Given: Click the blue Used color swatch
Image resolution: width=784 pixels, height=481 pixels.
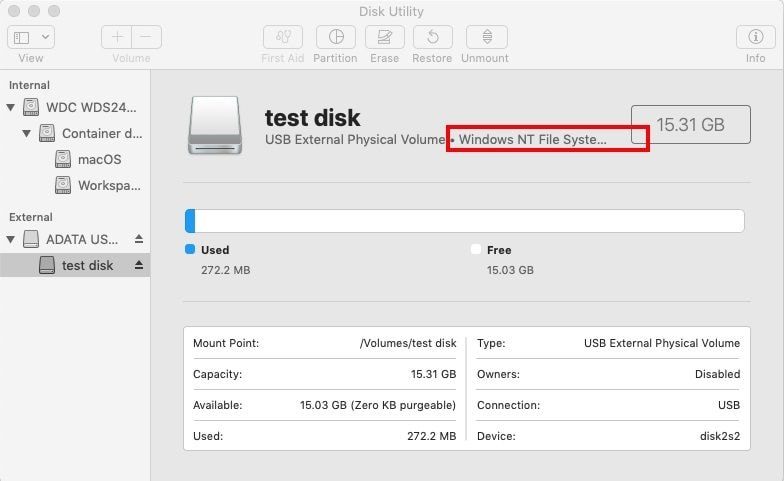Looking at the screenshot, I should pyautogui.click(x=190, y=249).
